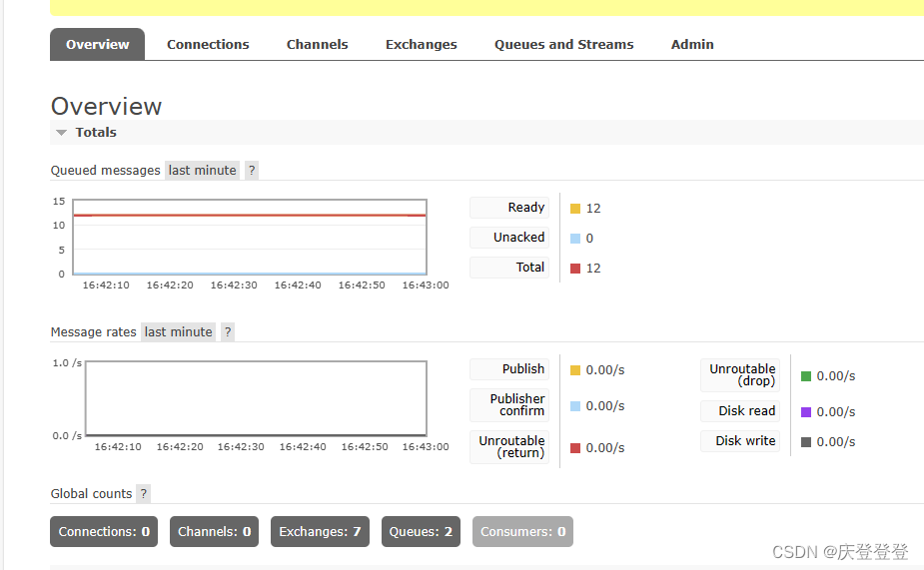The width and height of the screenshot is (924, 570).
Task: Click the Unroutable (drop) legend label
Action: (740, 375)
